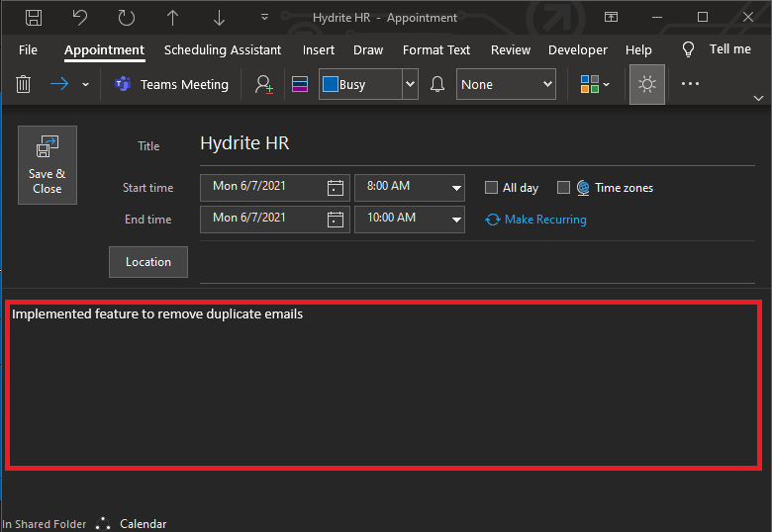The height and width of the screenshot is (532, 772).
Task: Open the Reminder None dropdown
Action: (506, 84)
